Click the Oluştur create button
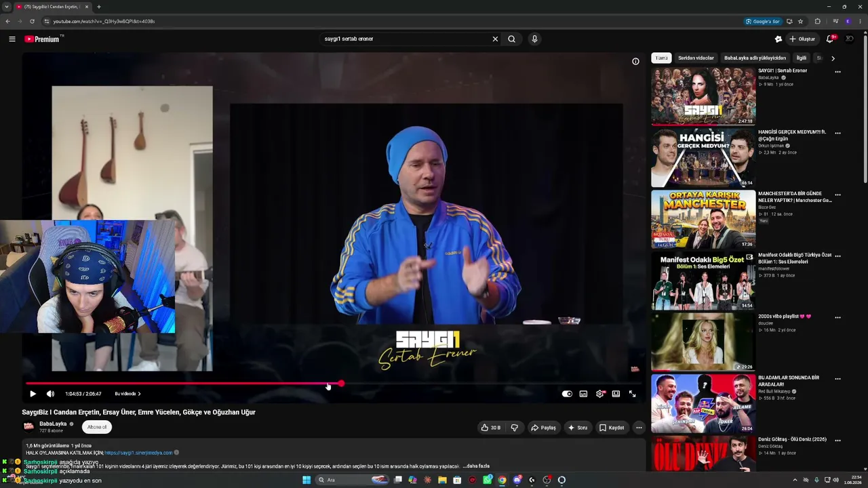Screen dimensions: 868x488 (802, 39)
